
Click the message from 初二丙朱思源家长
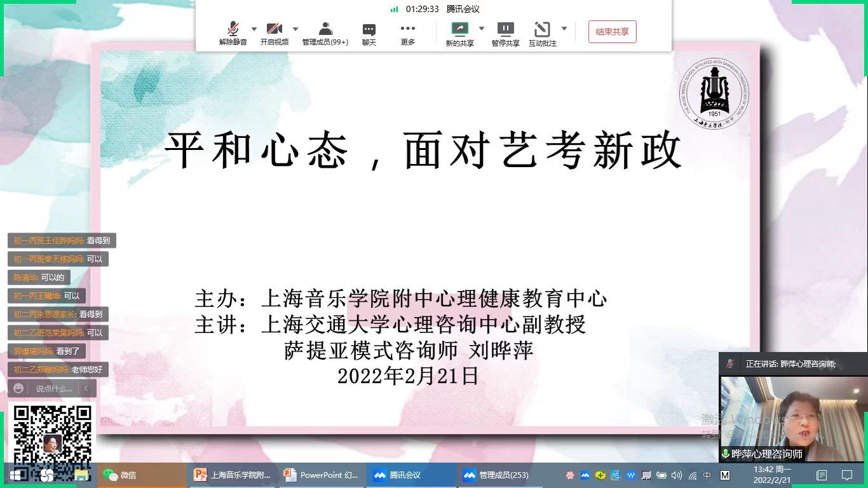pos(58,315)
